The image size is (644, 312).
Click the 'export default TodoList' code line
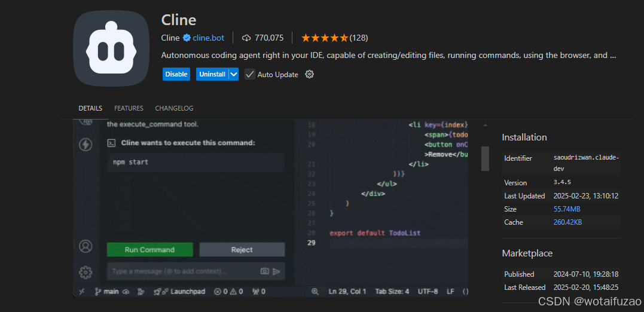(375, 233)
